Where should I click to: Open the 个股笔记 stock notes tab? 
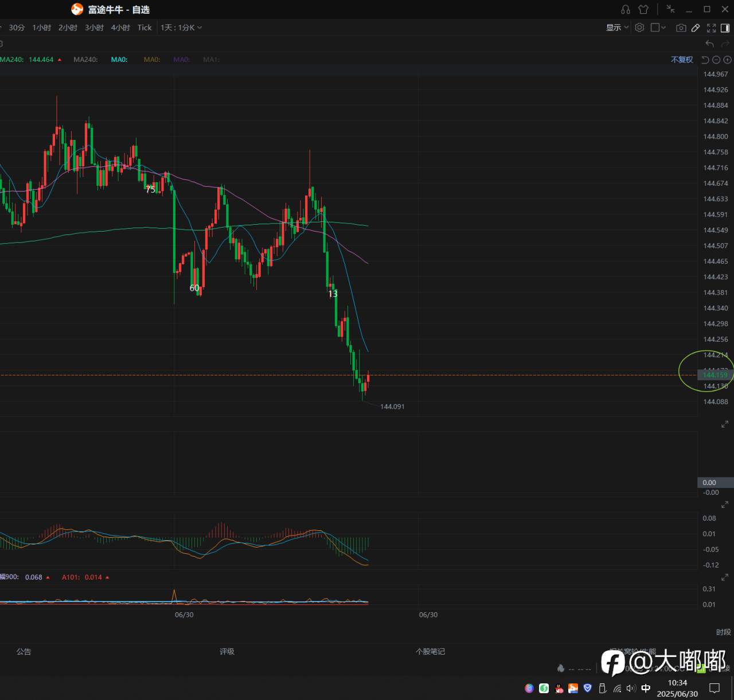click(x=431, y=651)
